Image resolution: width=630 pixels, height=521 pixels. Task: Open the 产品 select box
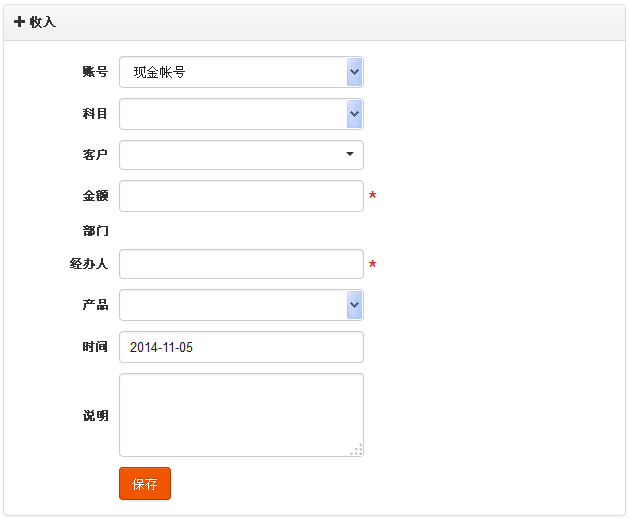click(x=241, y=305)
